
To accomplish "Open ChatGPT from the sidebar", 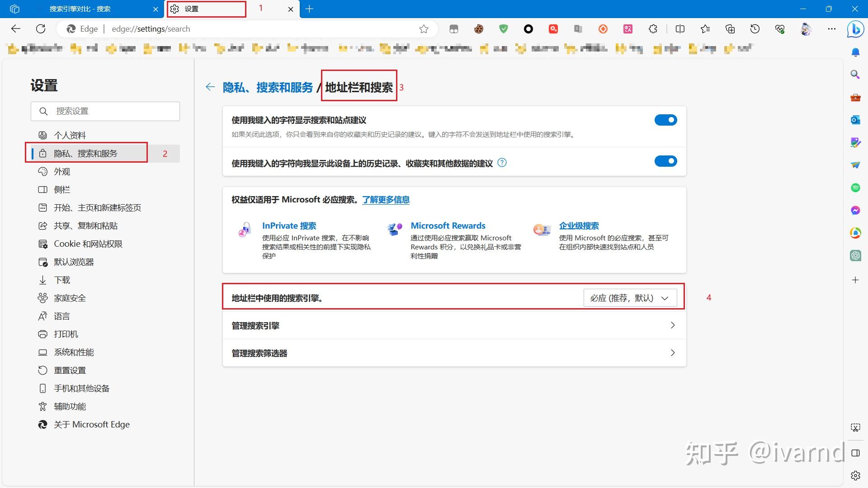I will 855,255.
